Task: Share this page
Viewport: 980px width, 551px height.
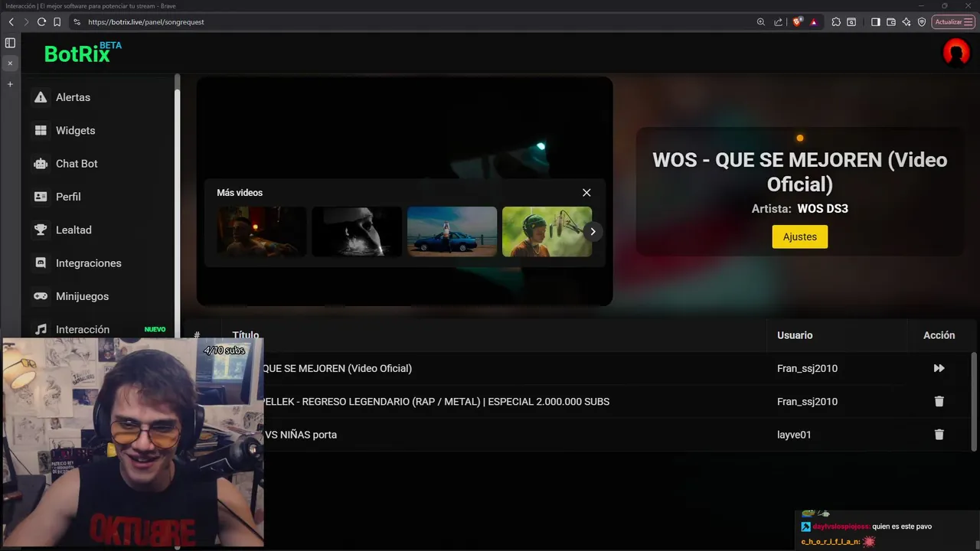Action: click(x=778, y=22)
